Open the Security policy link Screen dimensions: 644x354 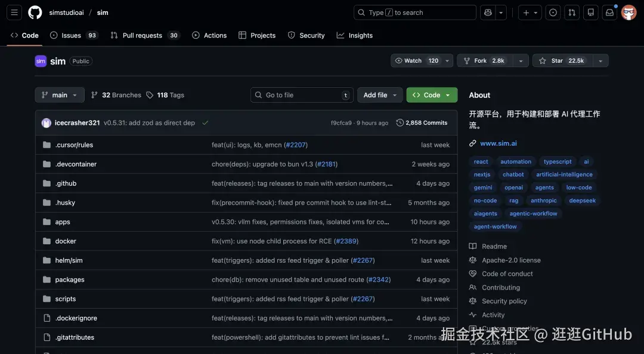point(504,301)
